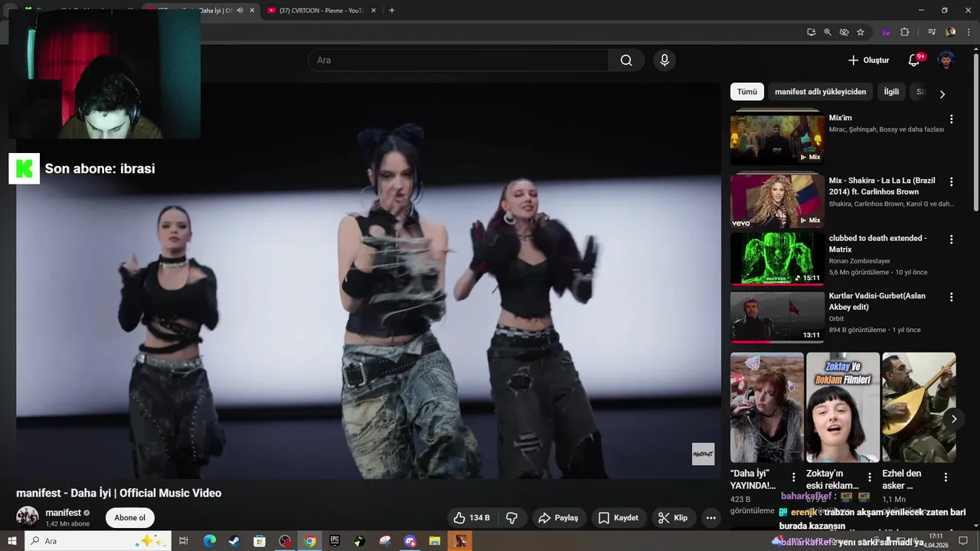
Task: Open options for clubbed to death video
Action: click(952, 240)
